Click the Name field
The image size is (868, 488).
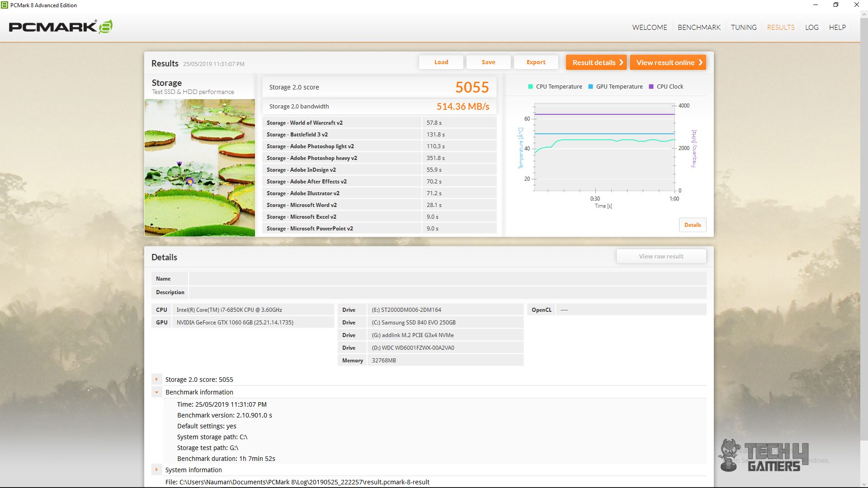448,279
